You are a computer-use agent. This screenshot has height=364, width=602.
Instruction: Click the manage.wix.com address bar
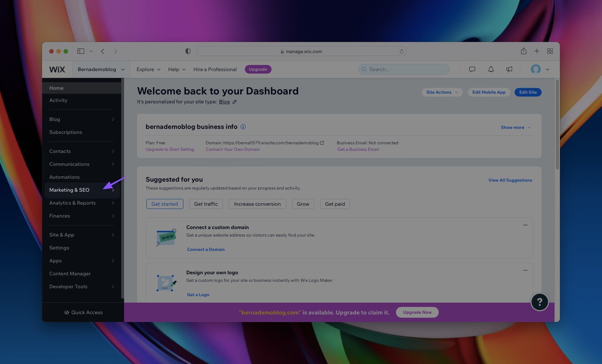[301, 51]
